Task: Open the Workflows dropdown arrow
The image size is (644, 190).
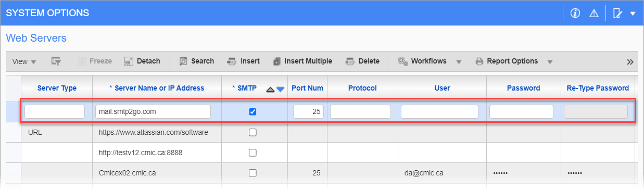Action: (459, 62)
